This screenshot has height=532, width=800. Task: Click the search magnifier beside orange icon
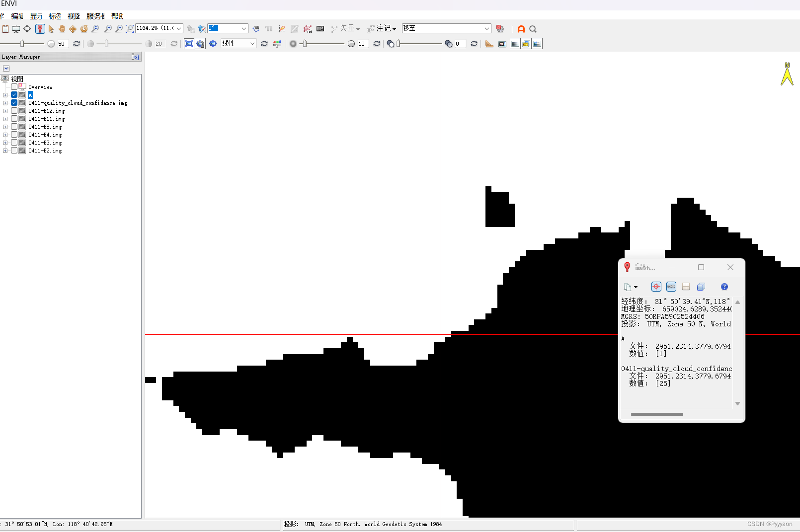[x=533, y=29]
